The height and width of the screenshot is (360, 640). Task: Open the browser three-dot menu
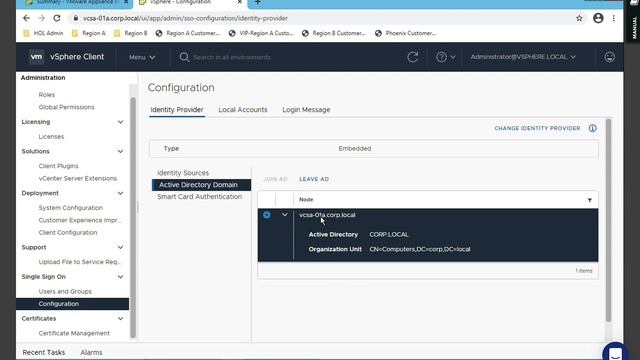pyautogui.click(x=613, y=18)
